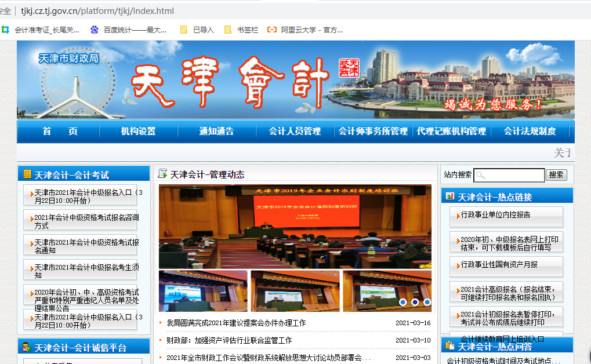Image resolution: width=591 pixels, height=364 pixels.
Task: Open the 已导入 bookmark folder
Action: tap(184, 30)
